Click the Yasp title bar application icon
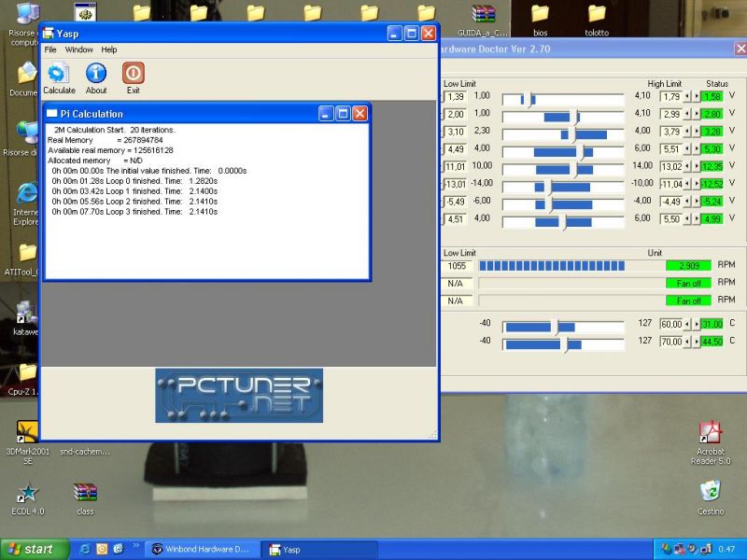Viewport: 747px width, 560px height. tap(49, 34)
